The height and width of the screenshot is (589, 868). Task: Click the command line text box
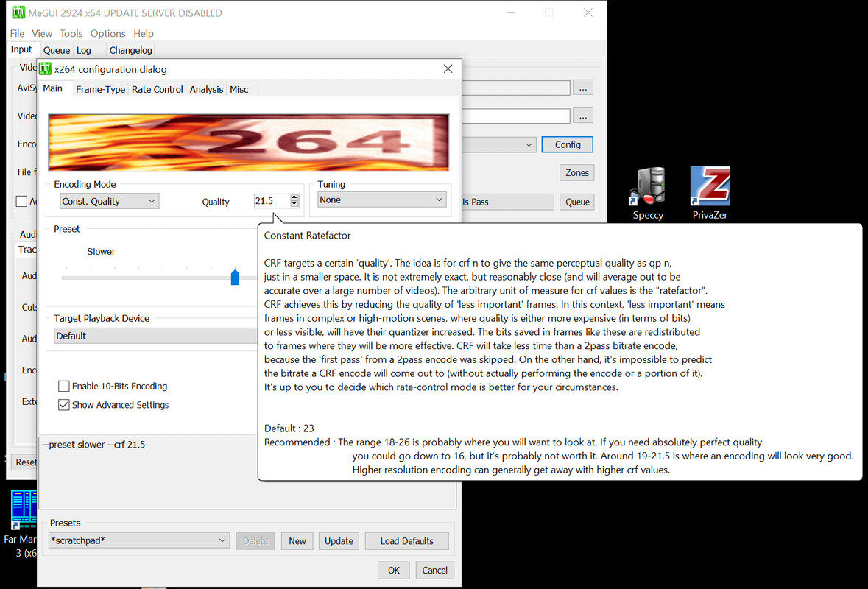click(x=247, y=473)
